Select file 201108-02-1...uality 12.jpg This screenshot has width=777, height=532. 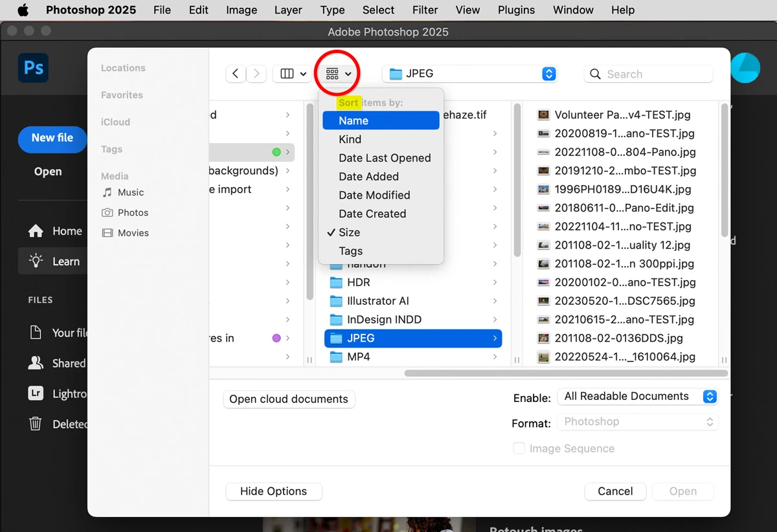click(614, 245)
